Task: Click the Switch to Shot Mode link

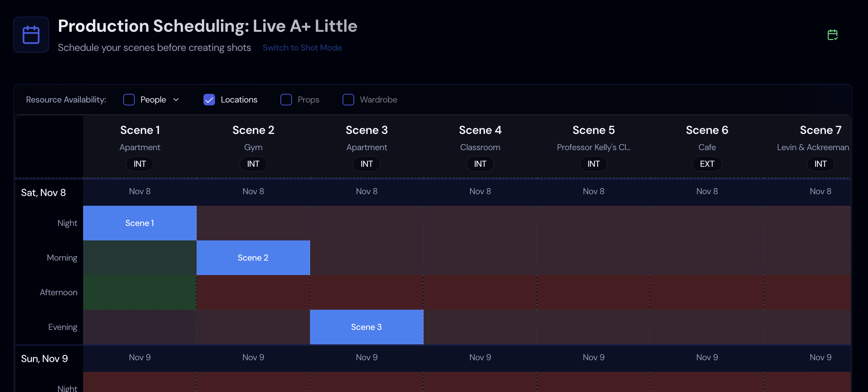Action: point(302,47)
